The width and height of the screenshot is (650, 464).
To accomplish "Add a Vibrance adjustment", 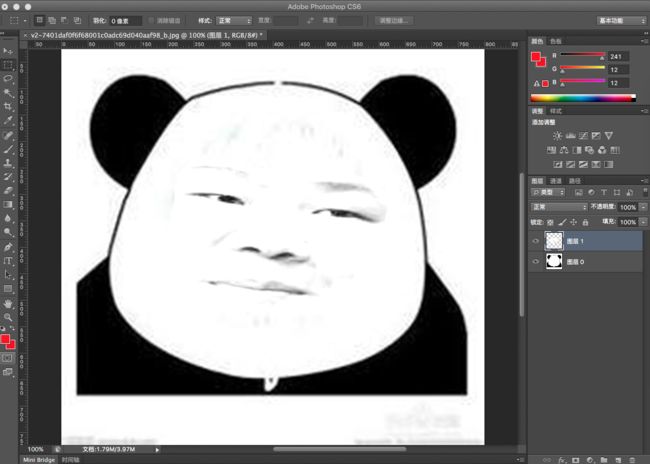I will point(609,136).
